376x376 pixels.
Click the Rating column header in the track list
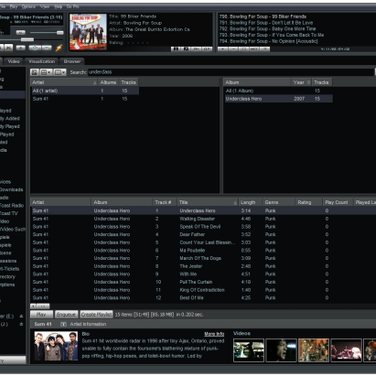point(309,202)
